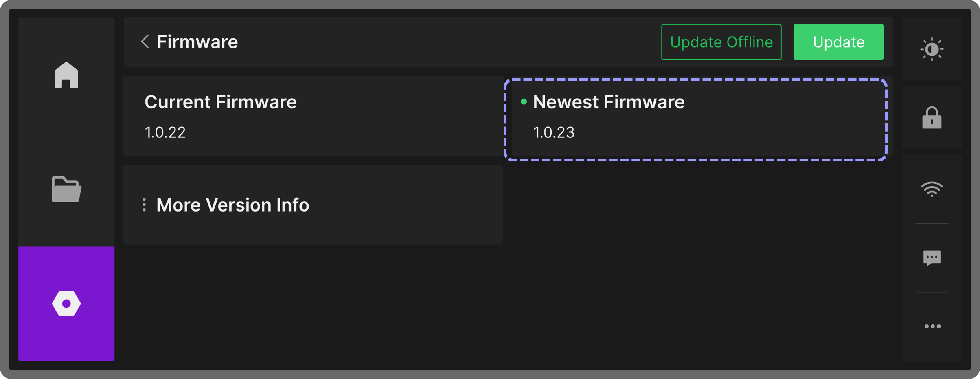Screen dimensions: 980x379
Task: Select the Settings hexagon nut icon
Action: 66,304
